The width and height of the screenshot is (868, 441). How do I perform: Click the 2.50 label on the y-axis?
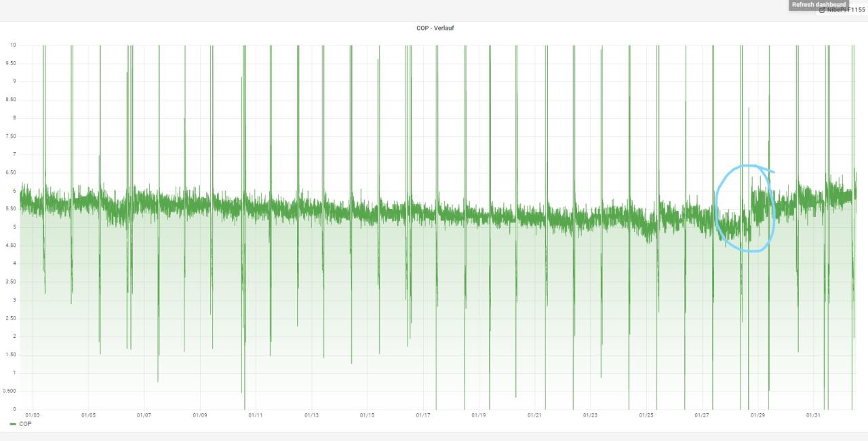pos(12,318)
